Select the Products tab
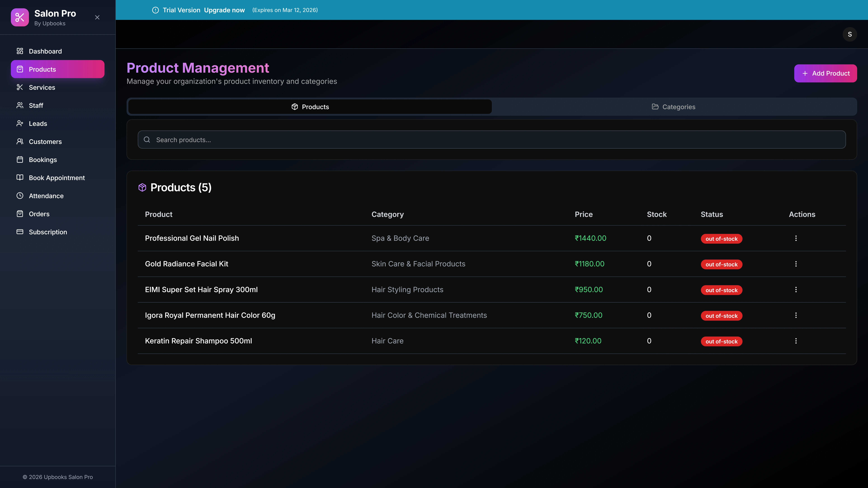Viewport: 868px width, 488px height. tap(310, 107)
